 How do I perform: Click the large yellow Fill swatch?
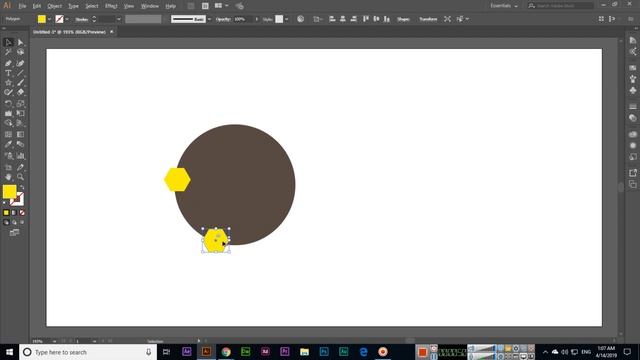9,192
